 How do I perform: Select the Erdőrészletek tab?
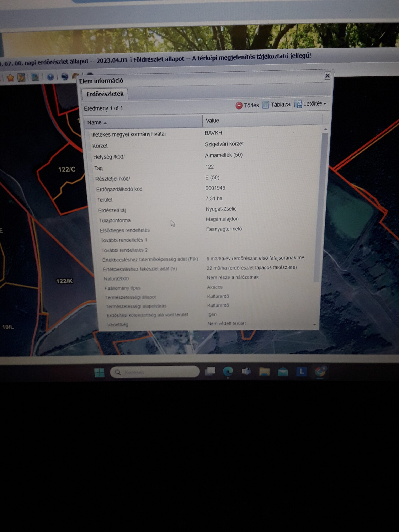point(105,94)
